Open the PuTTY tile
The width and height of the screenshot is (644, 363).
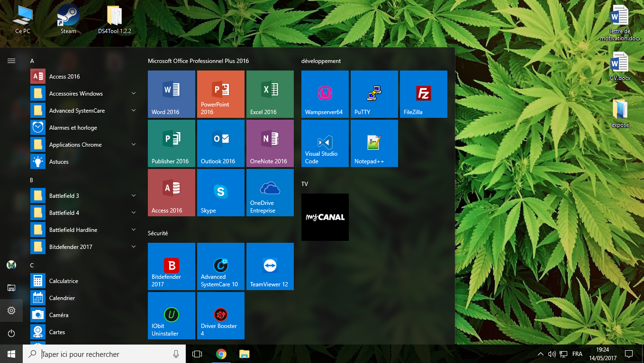[x=374, y=94]
